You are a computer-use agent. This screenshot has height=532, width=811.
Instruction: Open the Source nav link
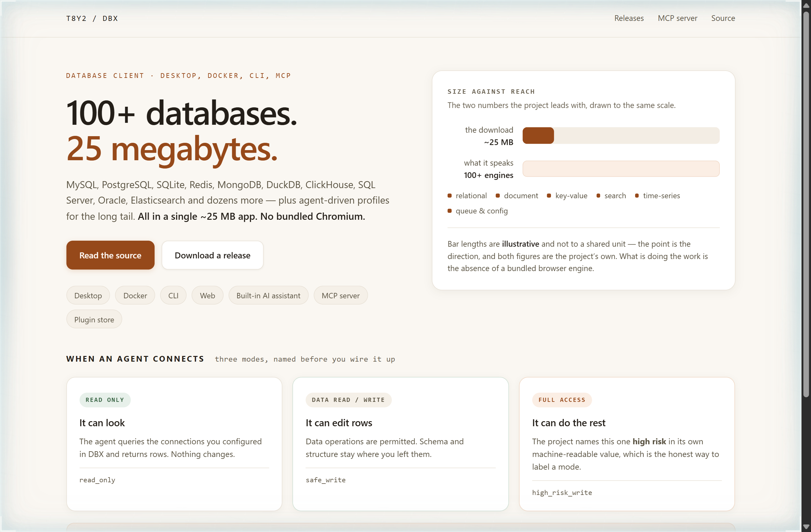coord(723,18)
